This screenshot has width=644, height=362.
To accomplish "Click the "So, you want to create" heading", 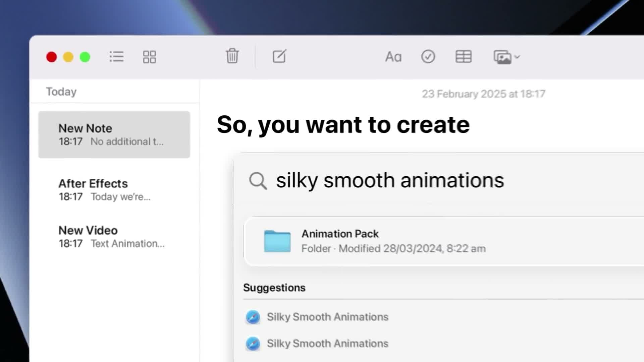I will pos(343,125).
